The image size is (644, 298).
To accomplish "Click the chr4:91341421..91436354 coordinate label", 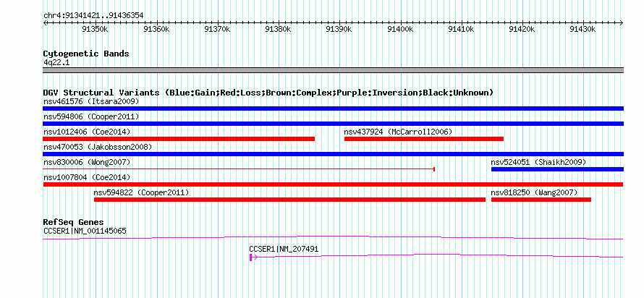I will pyautogui.click(x=93, y=16).
